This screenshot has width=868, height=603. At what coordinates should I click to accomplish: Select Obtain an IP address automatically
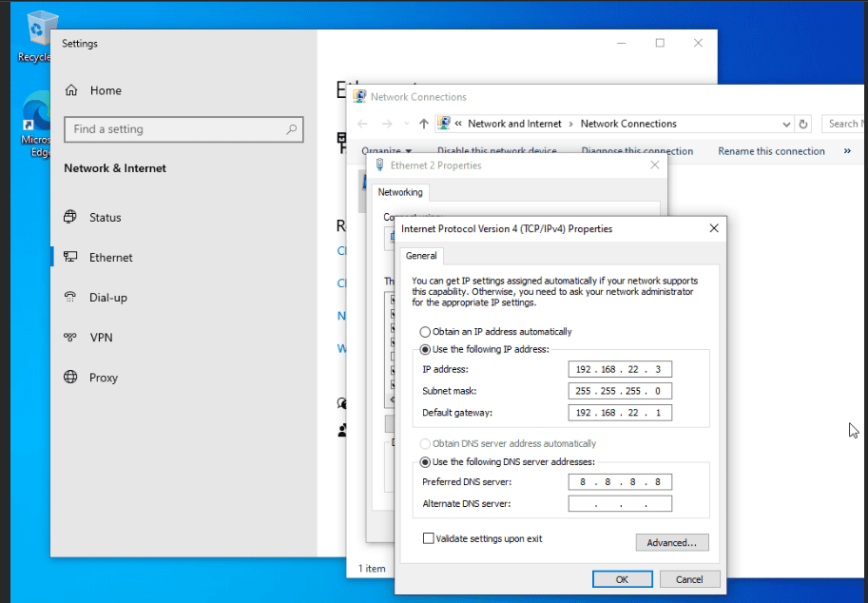(x=425, y=332)
